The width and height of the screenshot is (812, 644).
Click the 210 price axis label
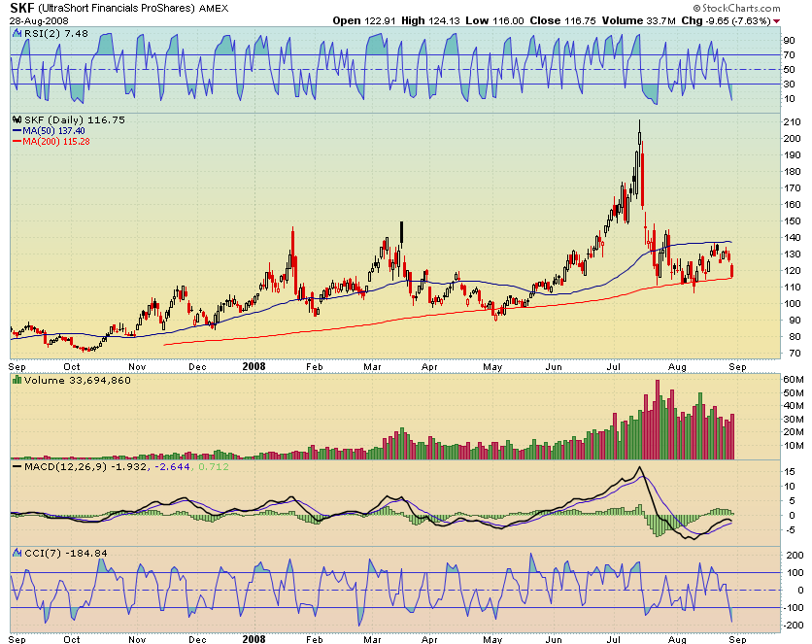pos(793,122)
